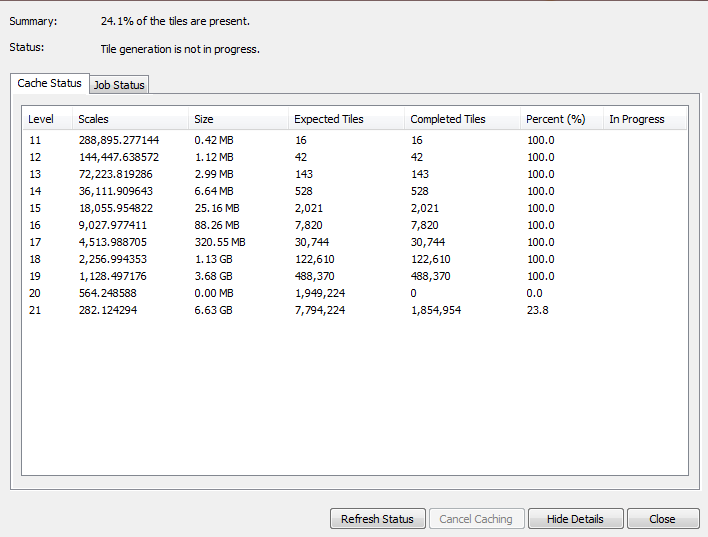Sort by the Scales column header
Image resolution: width=708 pixels, height=537 pixels.
point(130,119)
